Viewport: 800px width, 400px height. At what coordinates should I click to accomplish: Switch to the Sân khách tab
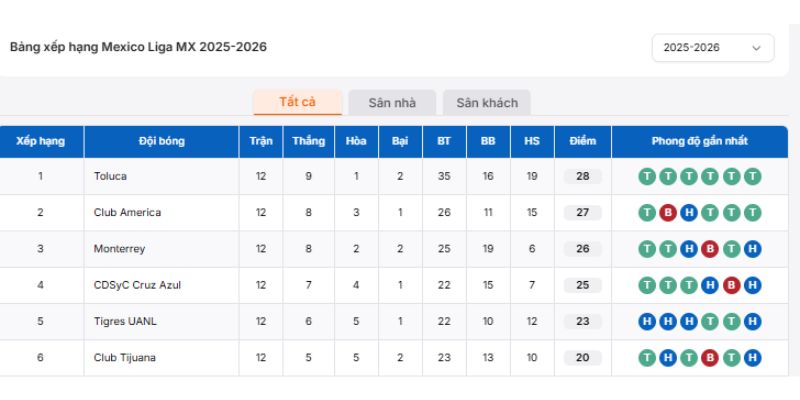coord(487,102)
